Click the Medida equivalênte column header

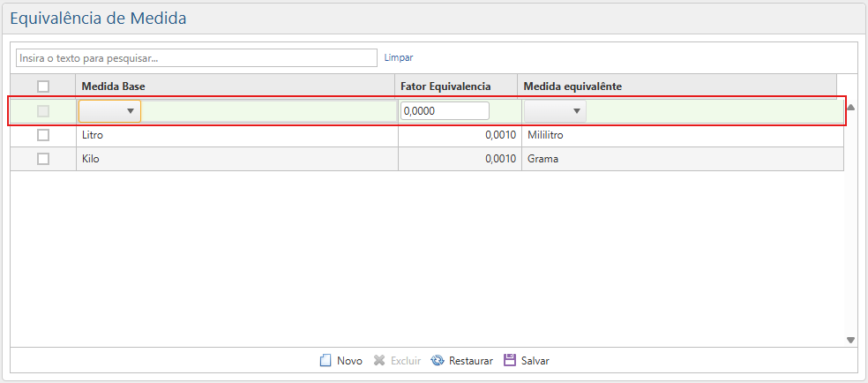(x=572, y=86)
